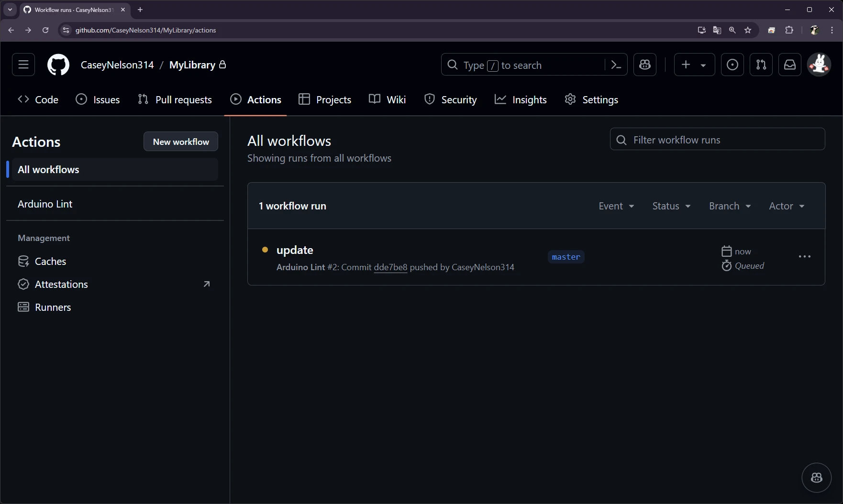Focus the 'Type / to search' box
This screenshot has height=504, width=843.
pos(534,65)
